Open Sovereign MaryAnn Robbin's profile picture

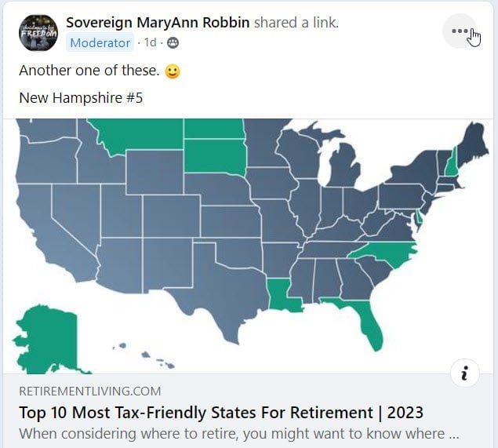pyautogui.click(x=38, y=33)
